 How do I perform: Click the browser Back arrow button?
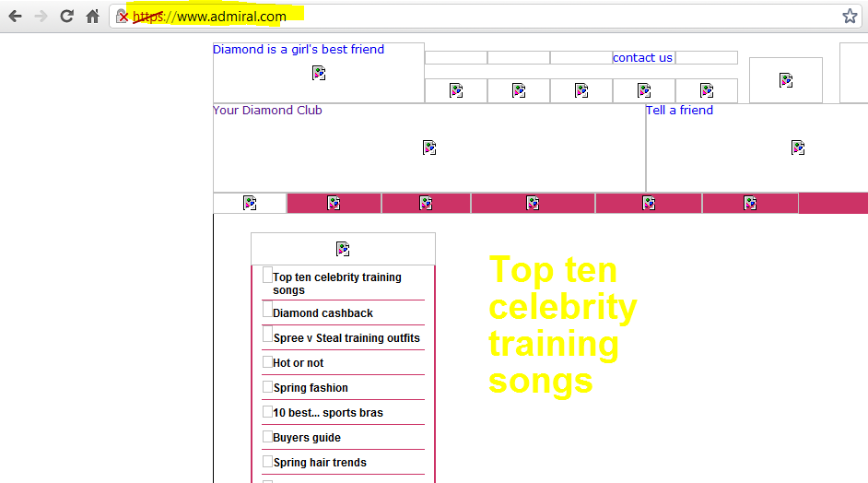click(x=15, y=17)
